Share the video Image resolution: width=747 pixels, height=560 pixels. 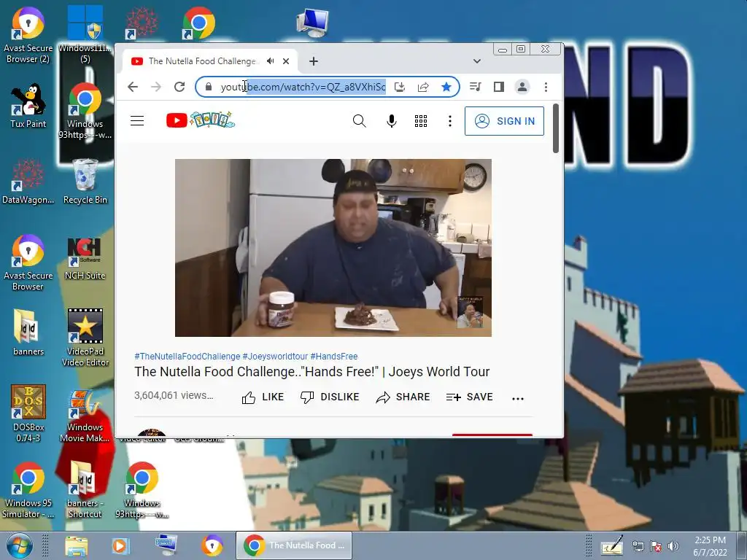point(403,397)
